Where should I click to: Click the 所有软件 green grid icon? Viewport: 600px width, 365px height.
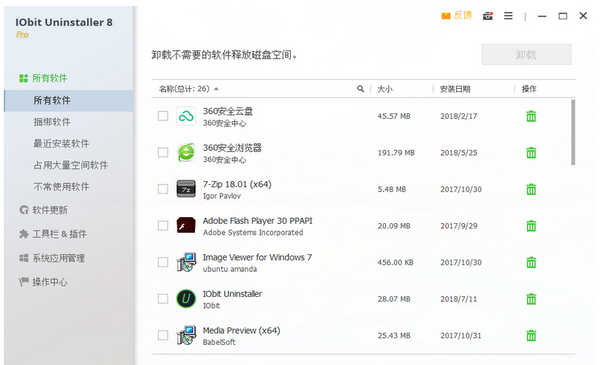24,78
